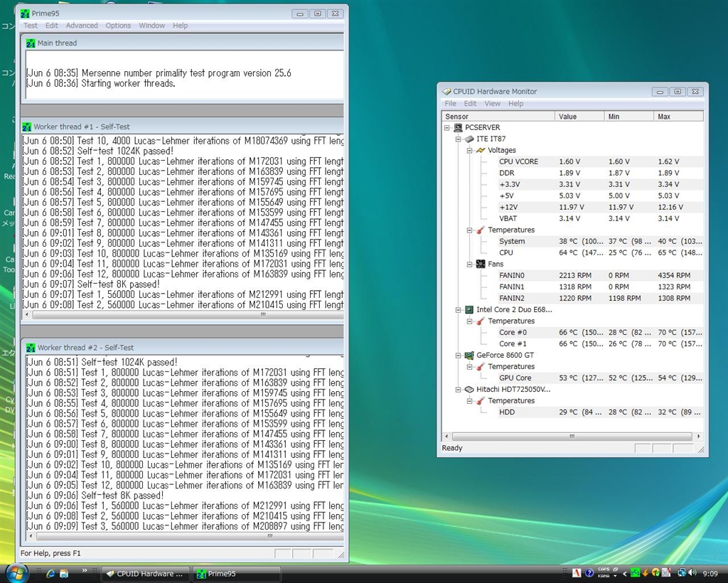728x583 pixels.
Task: Click the Windows Start button
Action: click(16, 572)
